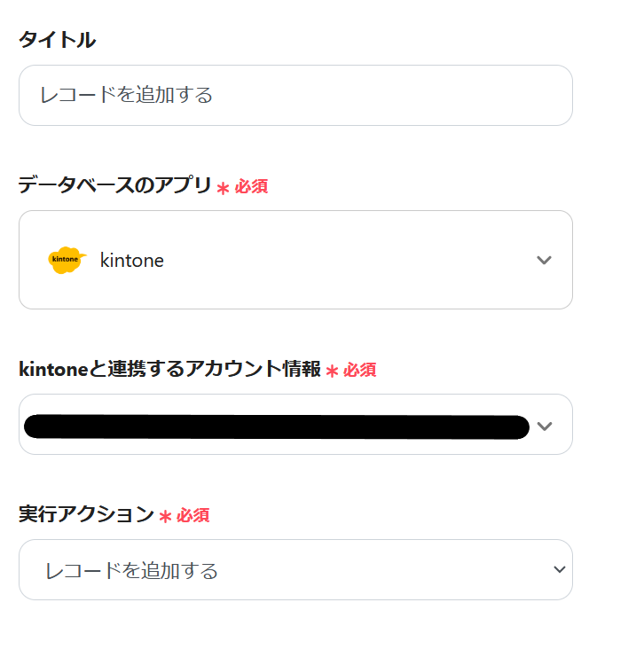Viewport: 644px width, 665px height.
Task: Click 必須 marker beside データベースのアプリ
Action: (251, 187)
